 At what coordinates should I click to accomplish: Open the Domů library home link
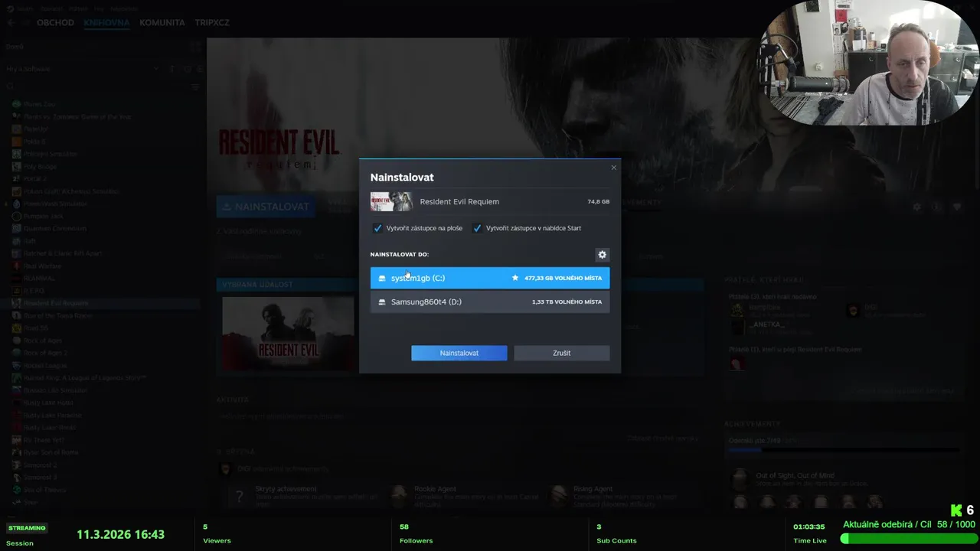coord(15,47)
